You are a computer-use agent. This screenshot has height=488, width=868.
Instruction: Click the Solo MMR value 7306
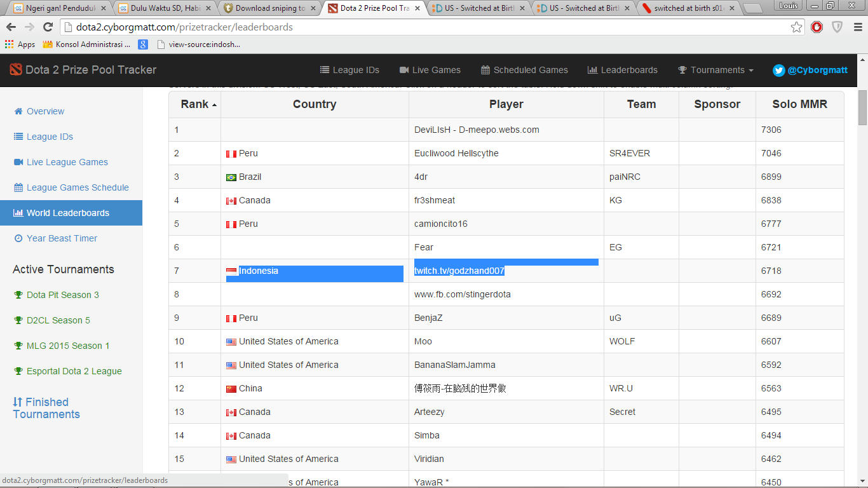(771, 130)
